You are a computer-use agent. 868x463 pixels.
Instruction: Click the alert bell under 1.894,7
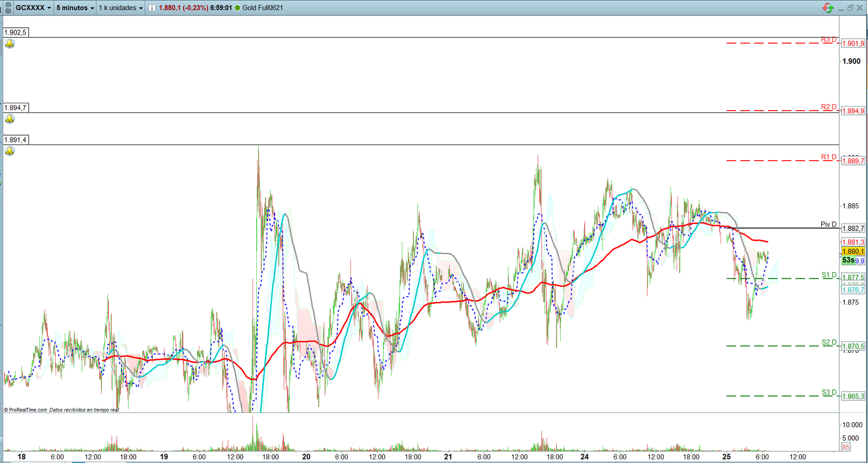pyautogui.click(x=9, y=119)
